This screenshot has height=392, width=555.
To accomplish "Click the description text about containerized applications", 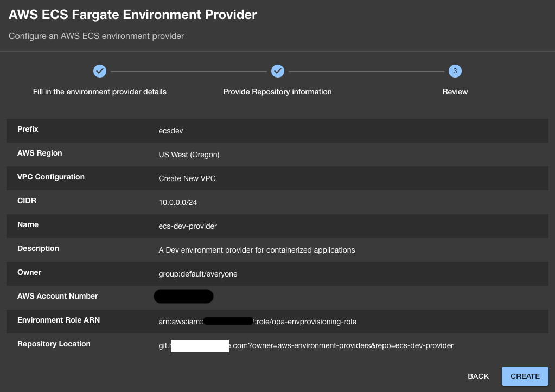I will [x=257, y=250].
